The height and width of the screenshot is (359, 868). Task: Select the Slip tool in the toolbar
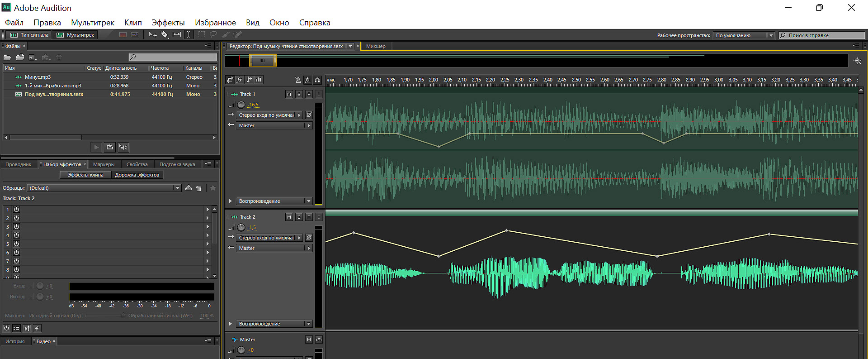(177, 35)
